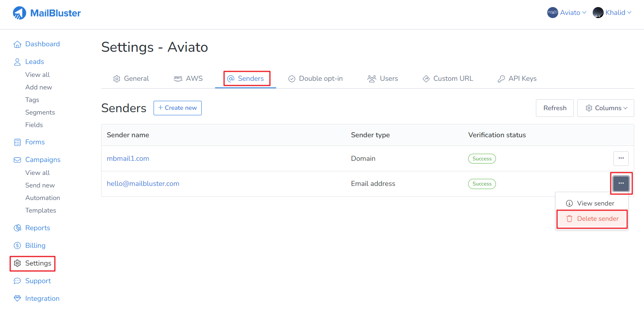Screen dimensions: 644x320
Task: Open the hello@mailbluster.com sender link
Action: point(143,184)
